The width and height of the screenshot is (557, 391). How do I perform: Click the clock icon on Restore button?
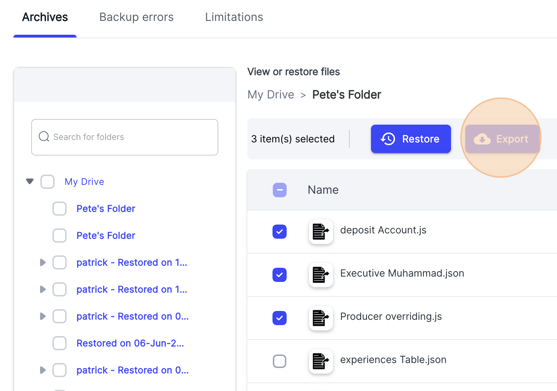click(388, 139)
